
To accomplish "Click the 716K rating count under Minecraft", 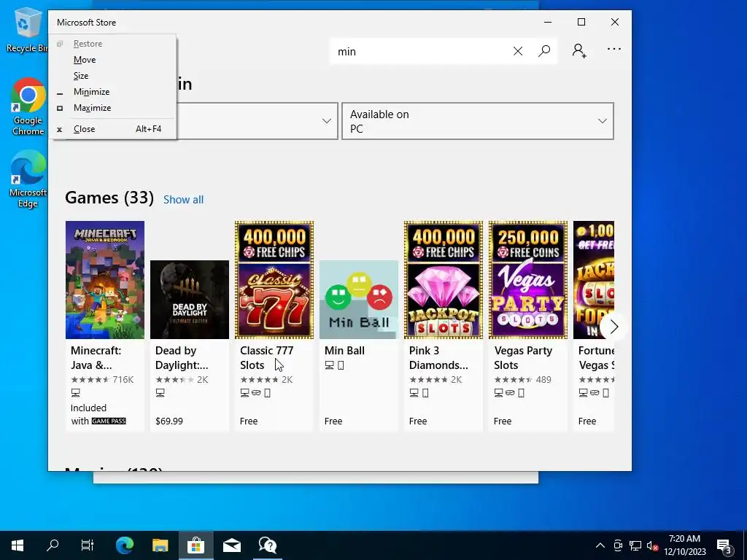I will coord(123,379).
